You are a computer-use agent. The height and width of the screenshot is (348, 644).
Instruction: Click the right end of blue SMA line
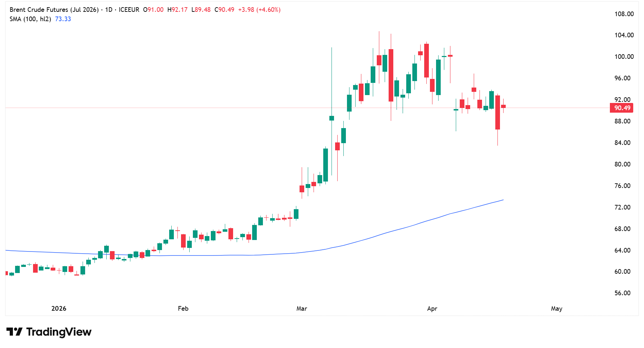click(x=502, y=200)
